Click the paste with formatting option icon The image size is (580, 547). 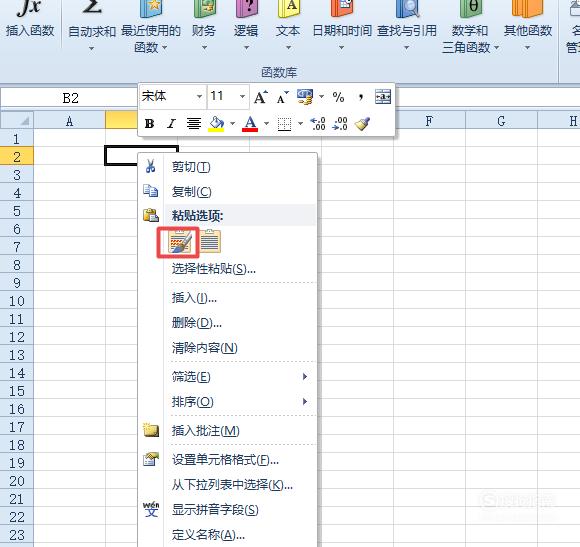coord(179,242)
